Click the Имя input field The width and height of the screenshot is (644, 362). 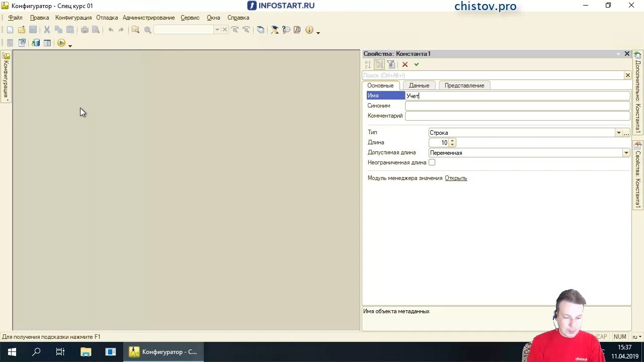tap(517, 96)
